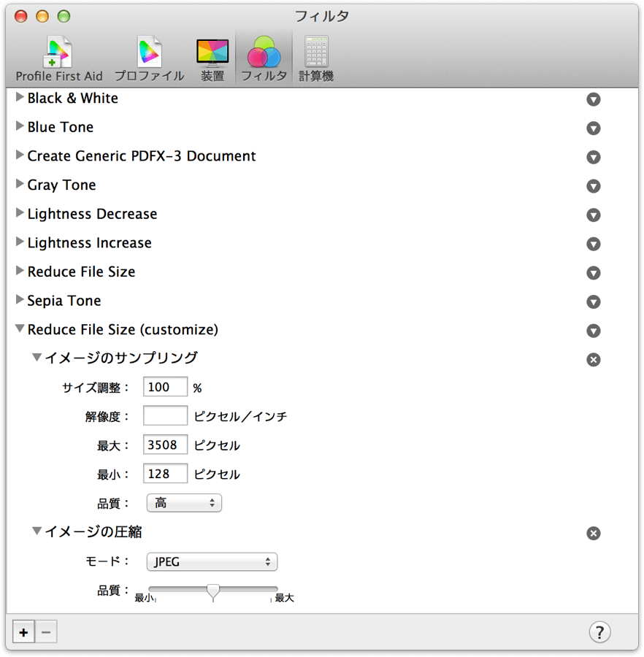Close the フィルタ window with red button
The image size is (644, 657).
point(21,16)
